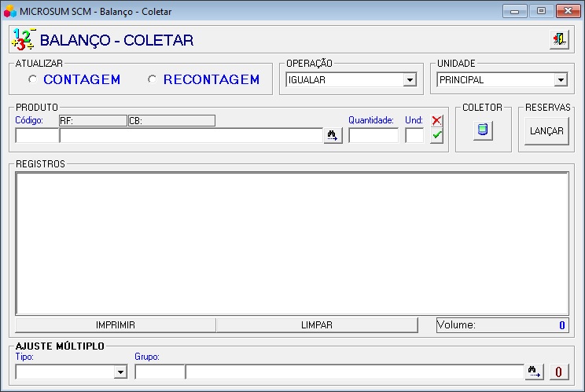Click the Balanço numbers logo icon

(x=23, y=39)
